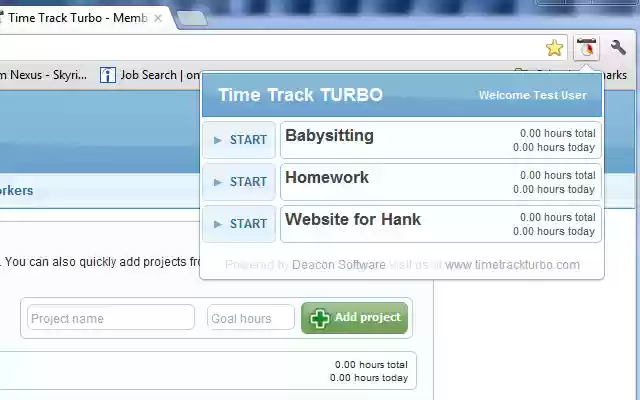640x400 pixels.
Task: Open the Time Track Turbo extension icon
Action: click(587, 48)
